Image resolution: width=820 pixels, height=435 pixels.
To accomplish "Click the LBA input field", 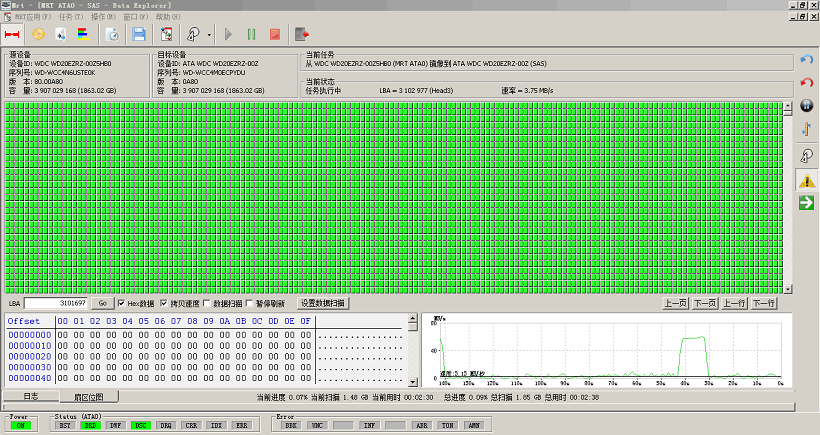I will click(55, 303).
